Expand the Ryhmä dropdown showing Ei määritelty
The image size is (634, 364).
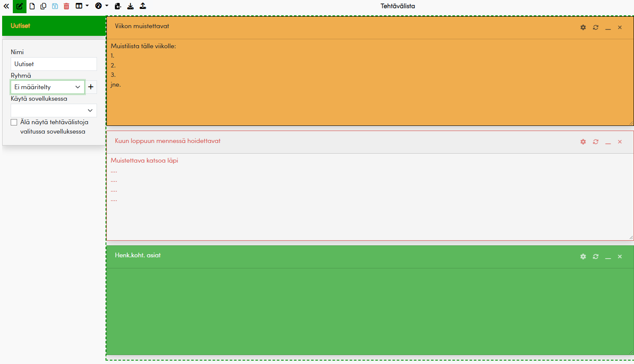[x=47, y=87]
